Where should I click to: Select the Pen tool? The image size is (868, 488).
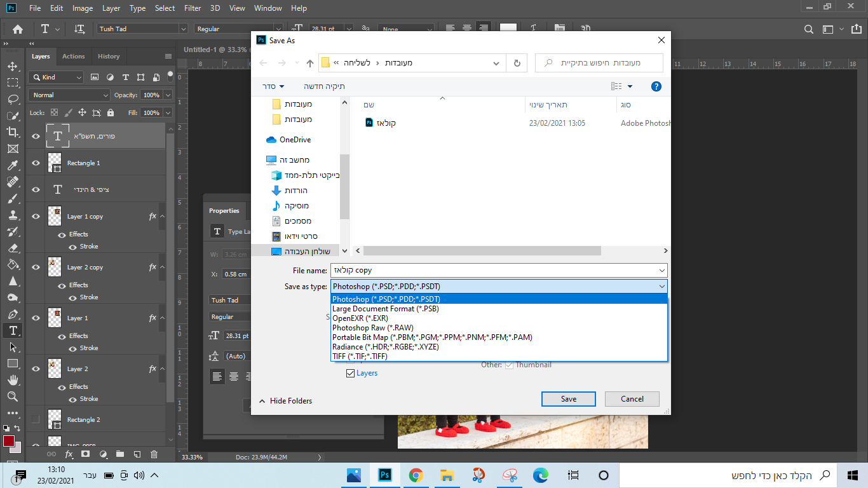[13, 314]
